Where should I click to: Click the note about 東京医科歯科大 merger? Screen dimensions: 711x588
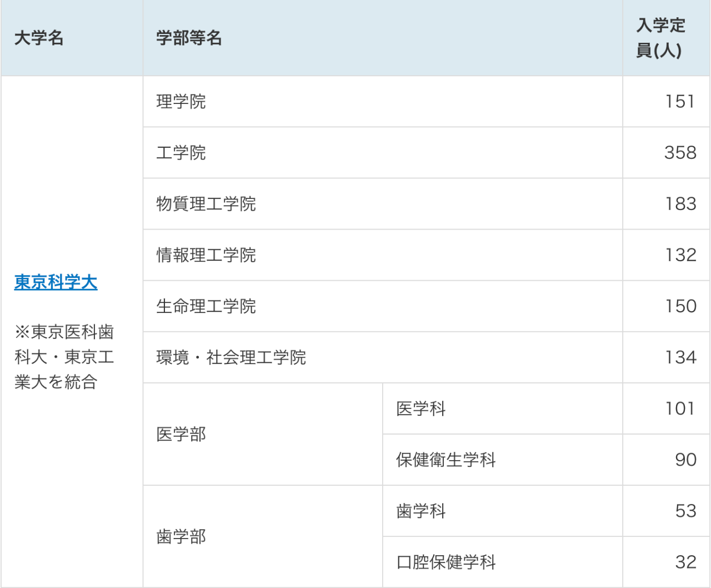tap(64, 357)
